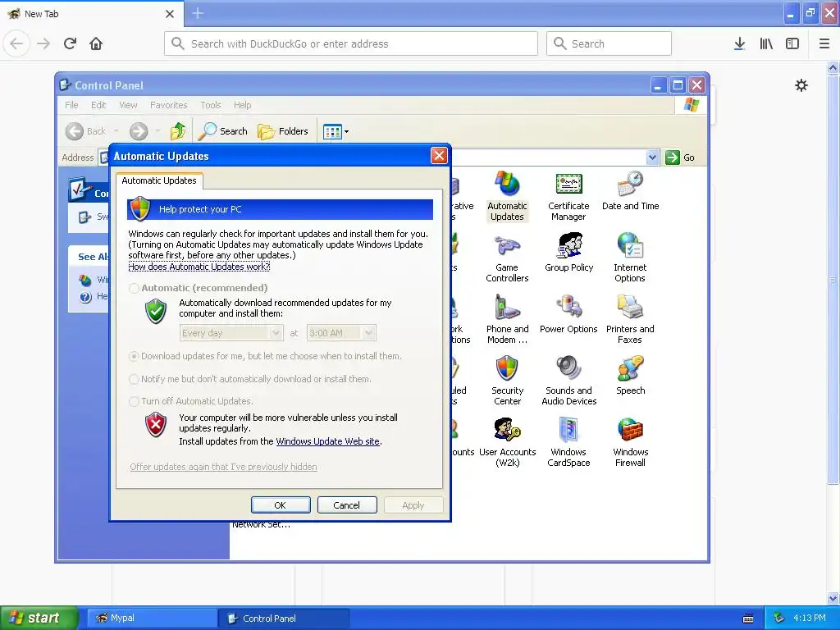Viewport: 840px width, 630px height.
Task: Open the Windows Update Web site link
Action: pos(327,441)
